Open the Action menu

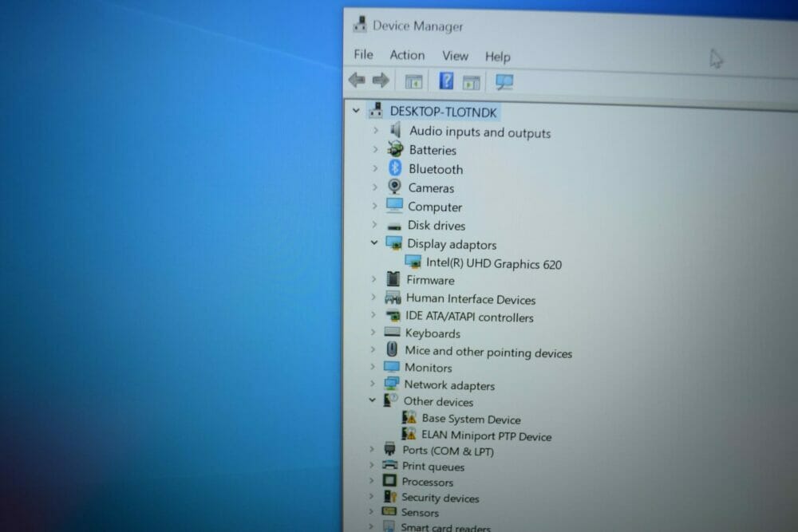(407, 55)
